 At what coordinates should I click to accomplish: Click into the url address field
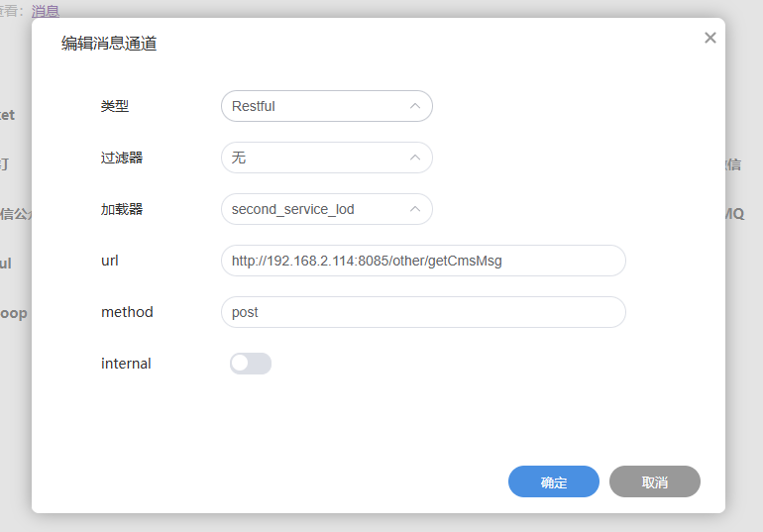coord(423,261)
